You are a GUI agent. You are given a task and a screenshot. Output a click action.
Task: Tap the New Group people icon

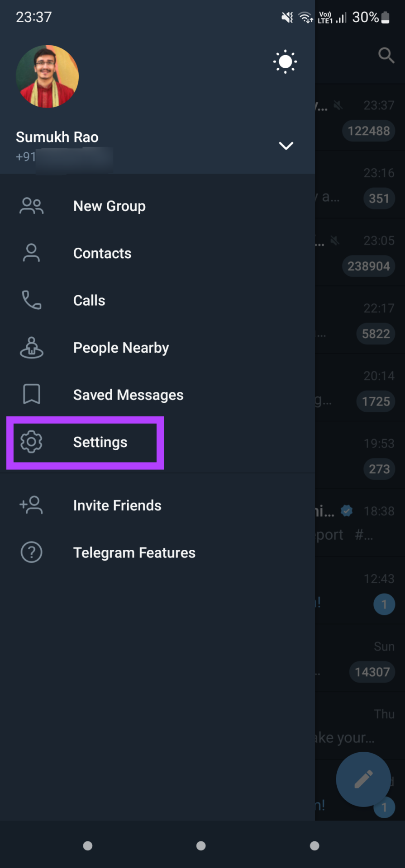(x=31, y=206)
